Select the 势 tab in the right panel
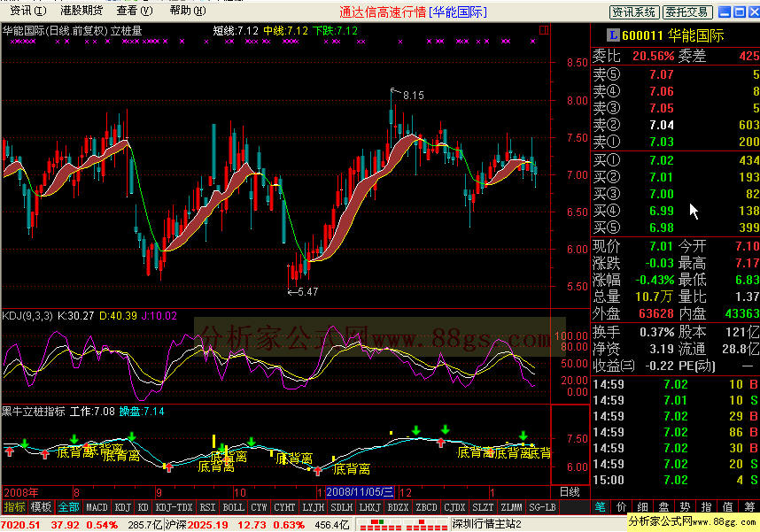 (x=685, y=507)
